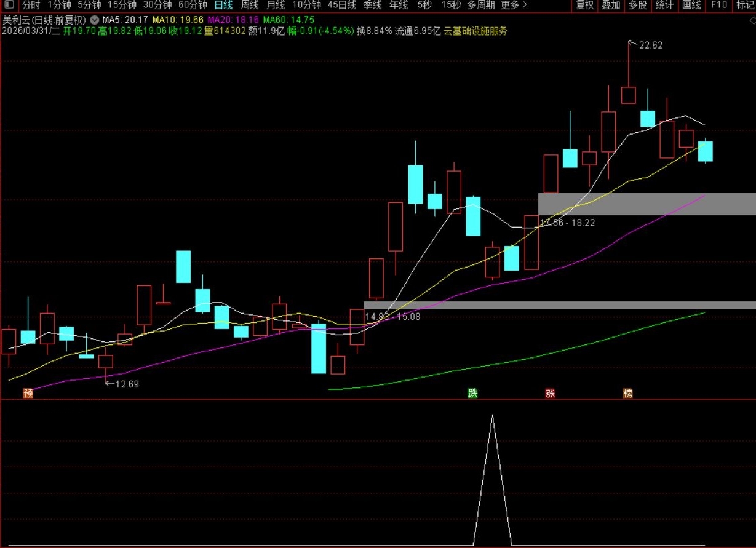Select the 10分钟 period tab
756x548 pixels.
point(306,5)
